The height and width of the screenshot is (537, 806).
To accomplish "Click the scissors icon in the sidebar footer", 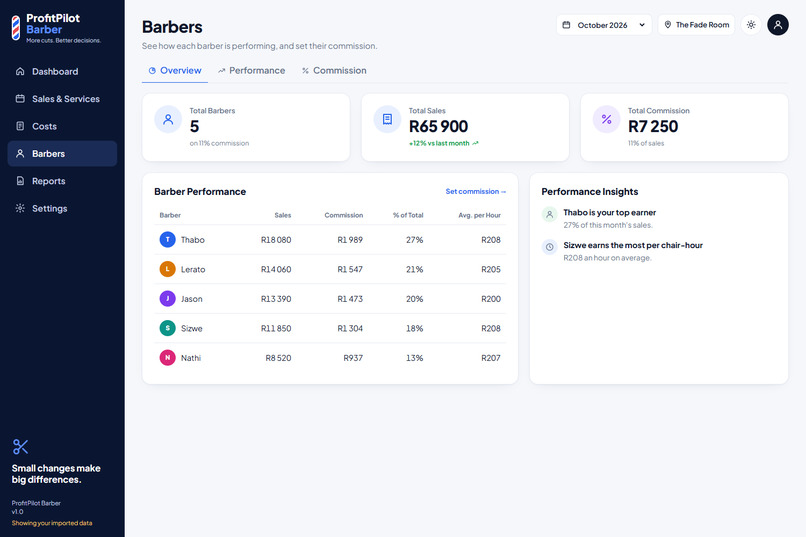I will tap(21, 447).
